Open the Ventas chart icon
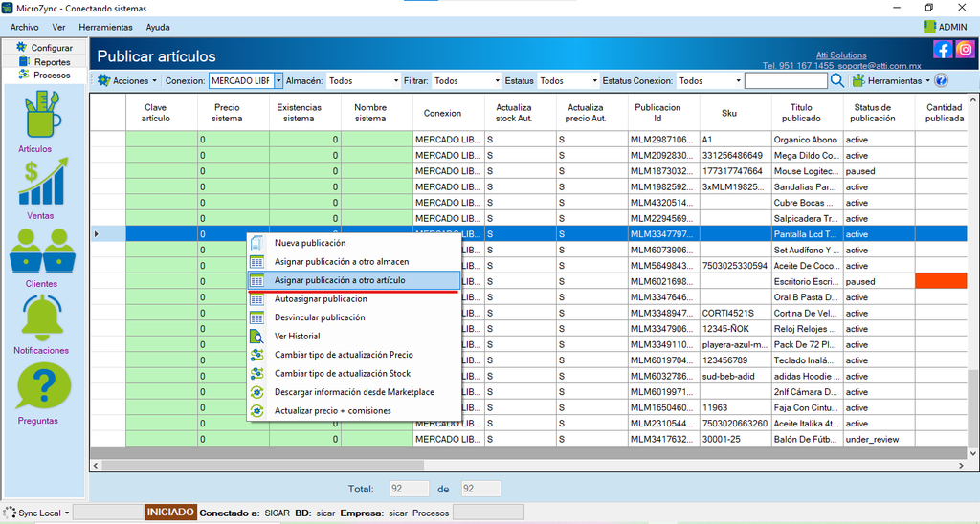The height and width of the screenshot is (524, 980). click(42, 181)
